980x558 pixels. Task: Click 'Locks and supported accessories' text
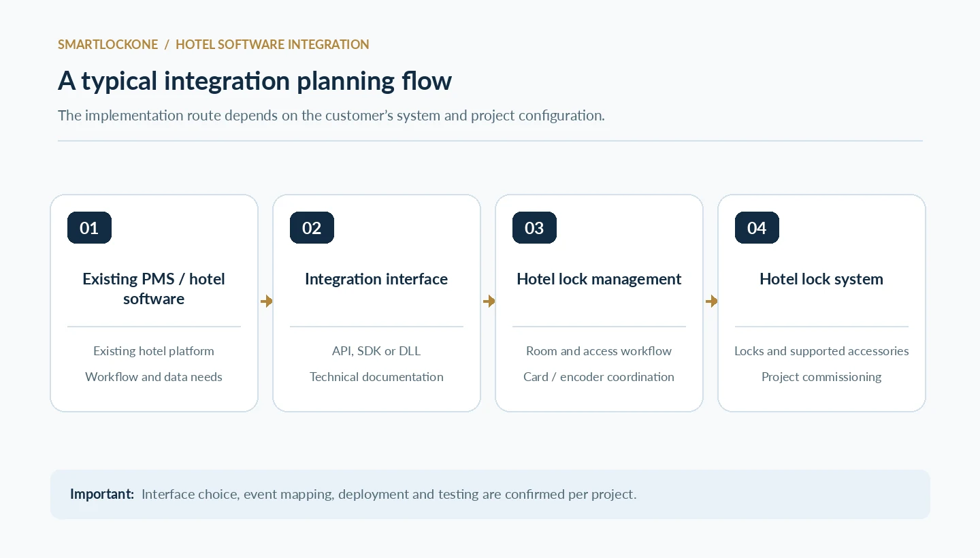click(821, 351)
